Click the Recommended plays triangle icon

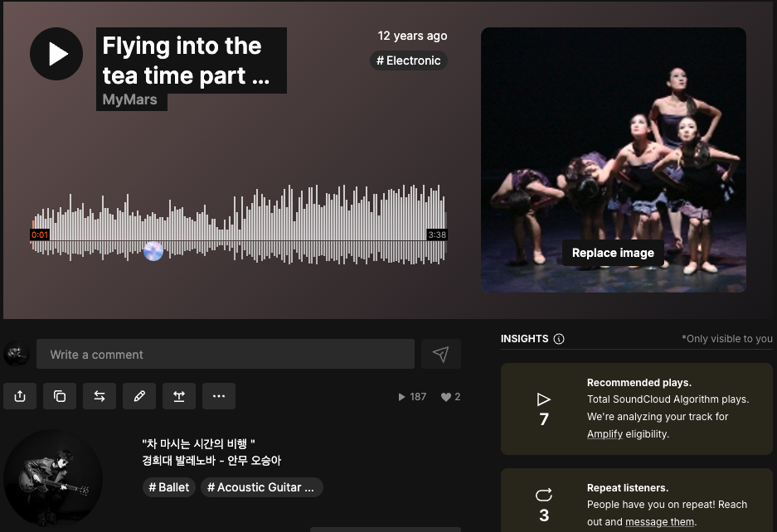click(544, 399)
